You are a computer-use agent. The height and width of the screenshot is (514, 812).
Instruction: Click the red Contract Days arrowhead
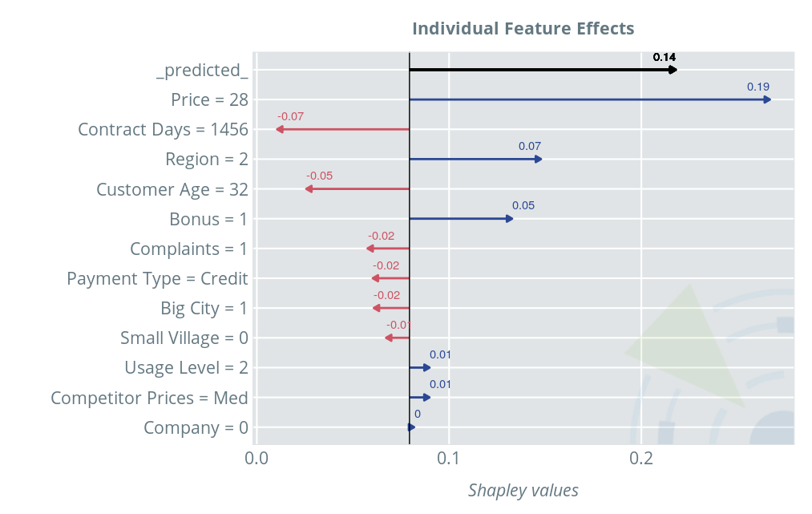pos(279,129)
